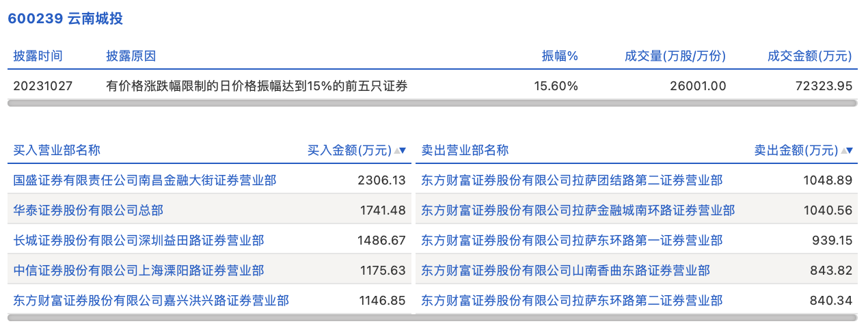The width and height of the screenshot is (868, 328).
Task: Select 东方财富拉萨东环路第一证券营业部 link
Action: click(571, 241)
